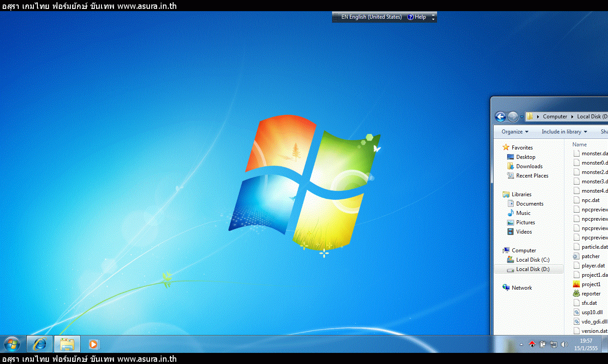608x364 pixels.
Task: Open Downloads under Favorites
Action: click(529, 166)
